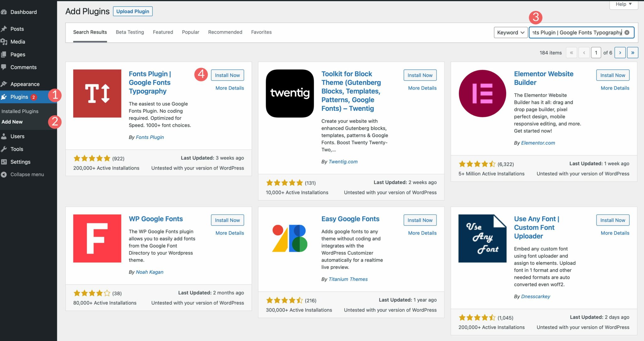Click the Plugins menu icon

point(6,97)
